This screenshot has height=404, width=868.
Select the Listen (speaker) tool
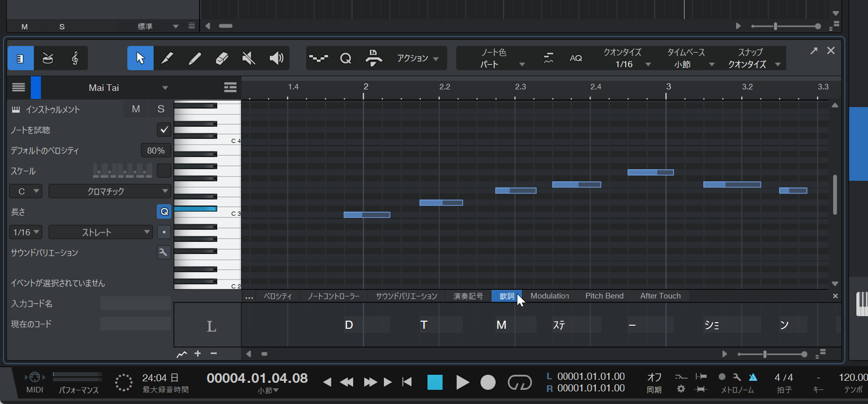pyautogui.click(x=276, y=59)
